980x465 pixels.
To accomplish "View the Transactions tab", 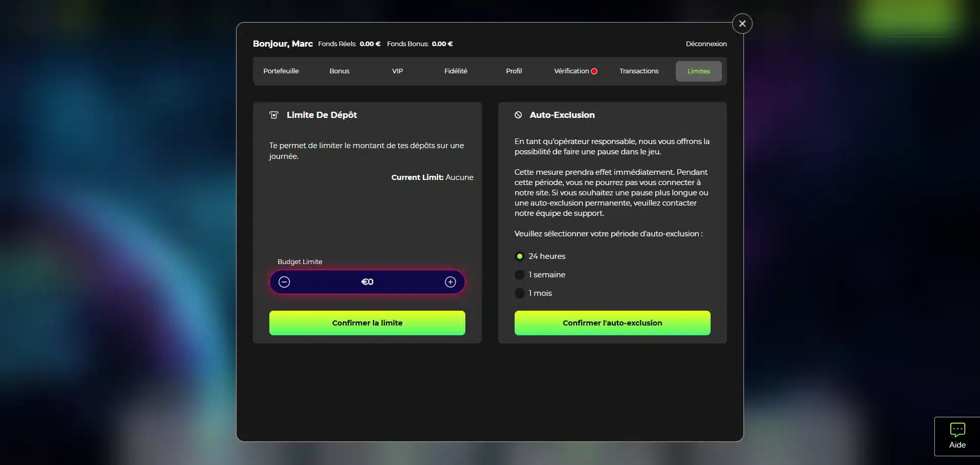I will click(639, 71).
